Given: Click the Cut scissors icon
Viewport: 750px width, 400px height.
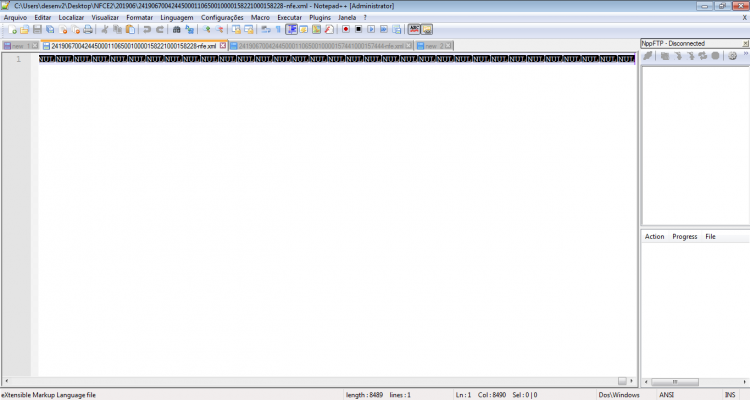Looking at the screenshot, I should (104, 30).
